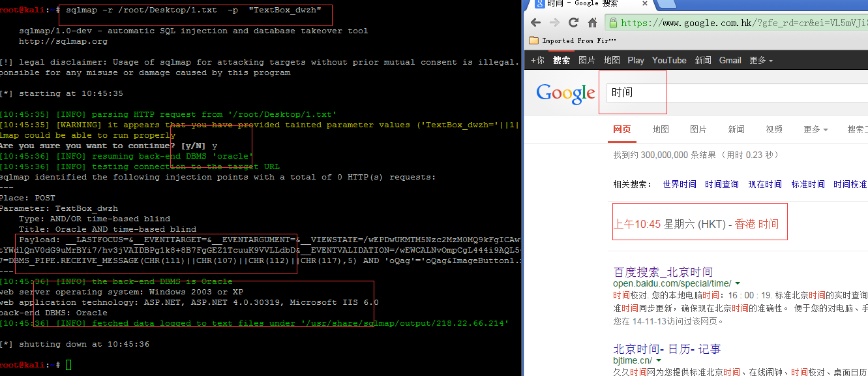The height and width of the screenshot is (376, 868).
Task: Select +你 in the black Google bar
Action: pos(537,60)
